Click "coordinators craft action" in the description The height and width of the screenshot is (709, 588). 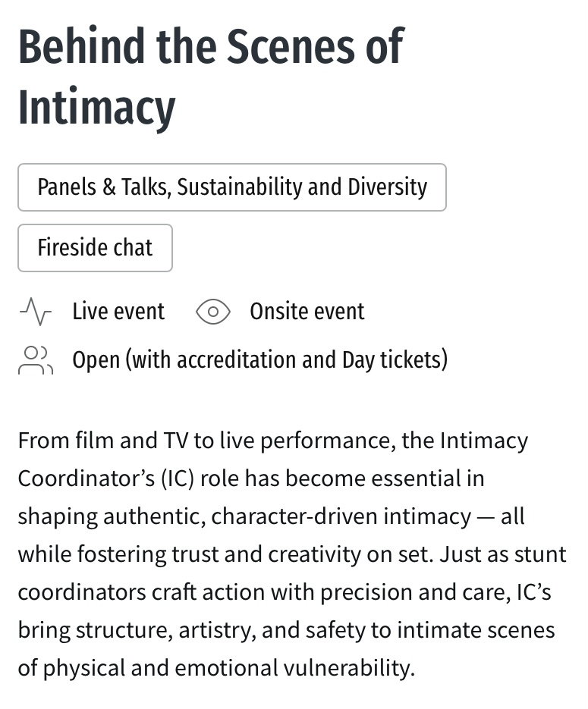tap(146, 592)
